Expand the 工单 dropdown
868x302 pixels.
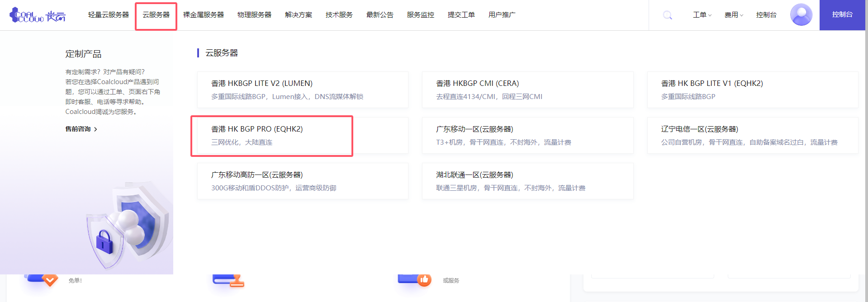click(702, 15)
